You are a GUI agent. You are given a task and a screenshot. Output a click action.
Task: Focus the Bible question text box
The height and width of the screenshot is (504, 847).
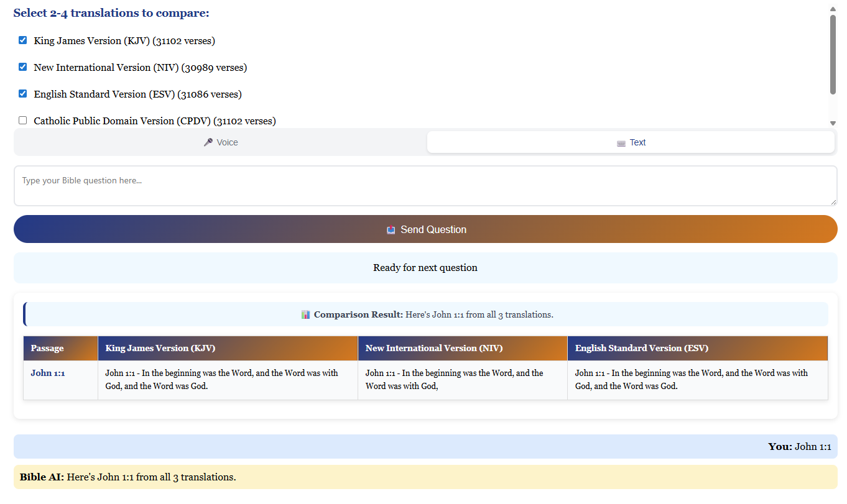425,186
